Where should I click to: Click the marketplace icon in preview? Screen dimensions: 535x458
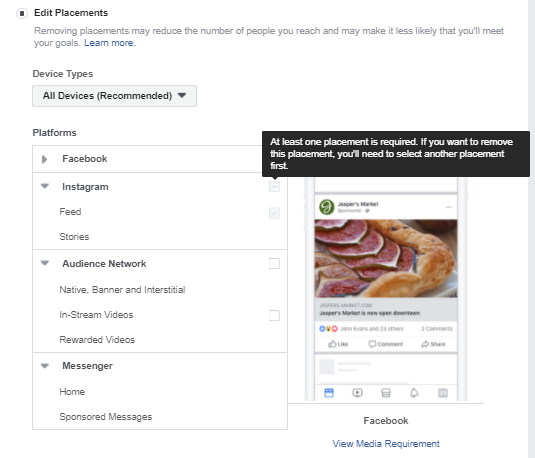pyautogui.click(x=386, y=393)
